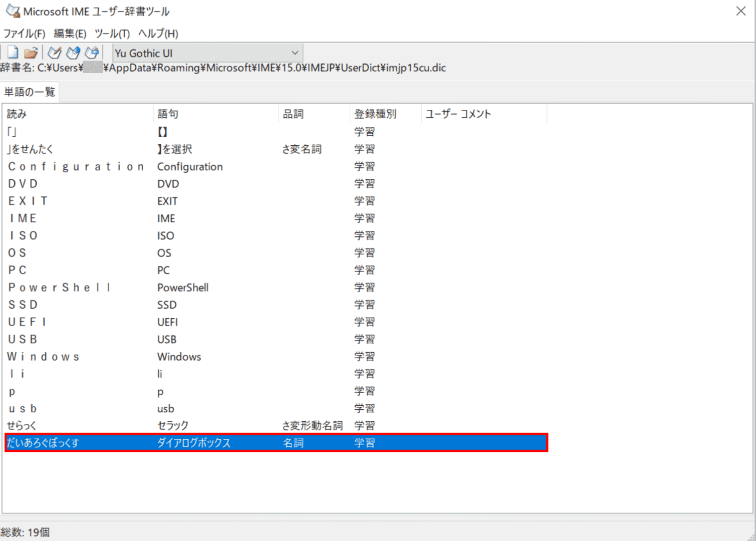Select the PC word entry
This screenshot has height=541, width=756.
coord(276,270)
